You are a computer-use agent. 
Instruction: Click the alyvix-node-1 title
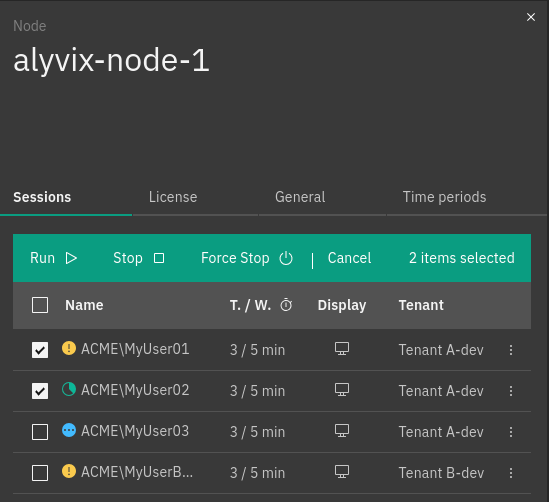point(111,60)
